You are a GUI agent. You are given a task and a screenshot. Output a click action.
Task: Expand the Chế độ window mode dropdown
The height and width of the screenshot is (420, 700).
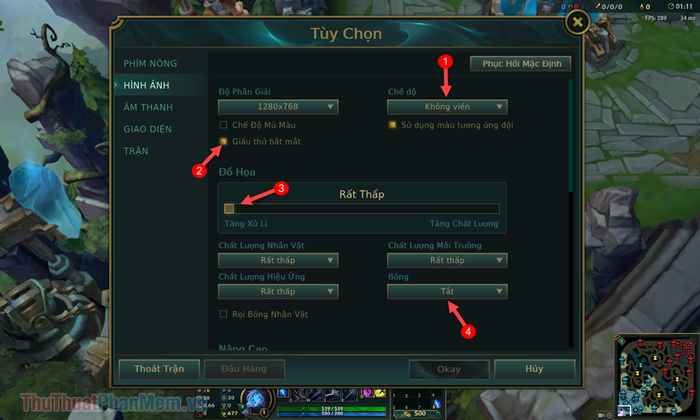tap(447, 107)
